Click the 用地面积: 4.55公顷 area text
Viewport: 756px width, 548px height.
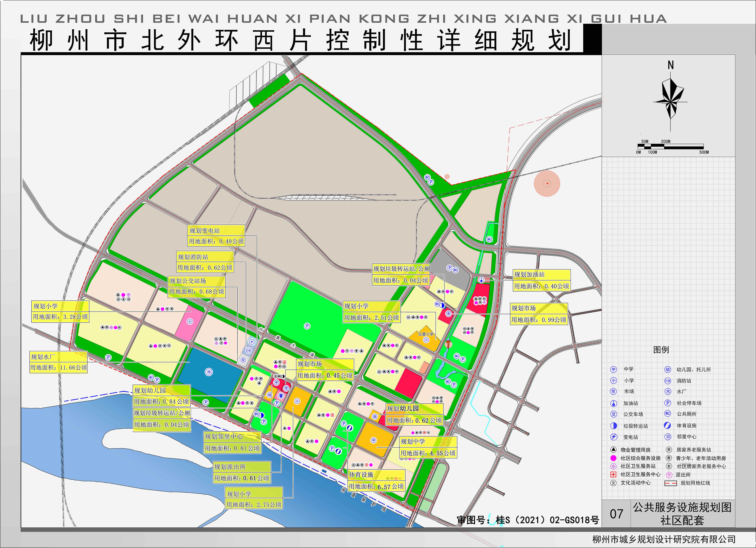click(428, 453)
